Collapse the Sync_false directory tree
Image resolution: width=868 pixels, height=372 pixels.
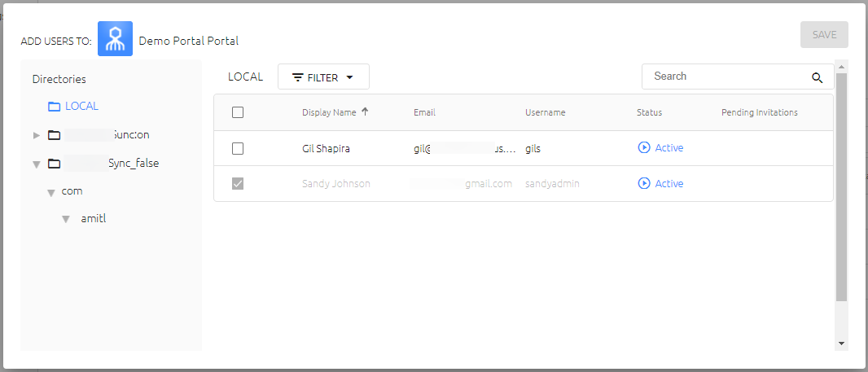tap(37, 164)
